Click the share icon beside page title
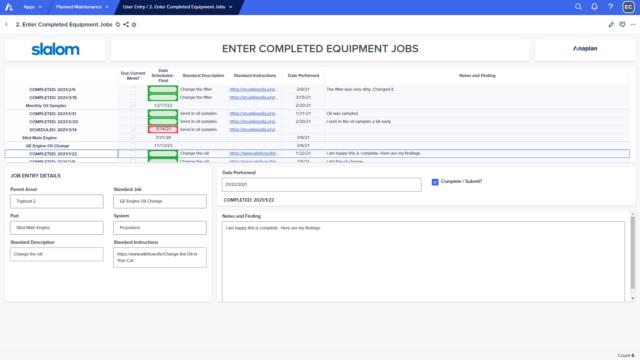Screen dimensions: 640x360 [x=126, y=24]
